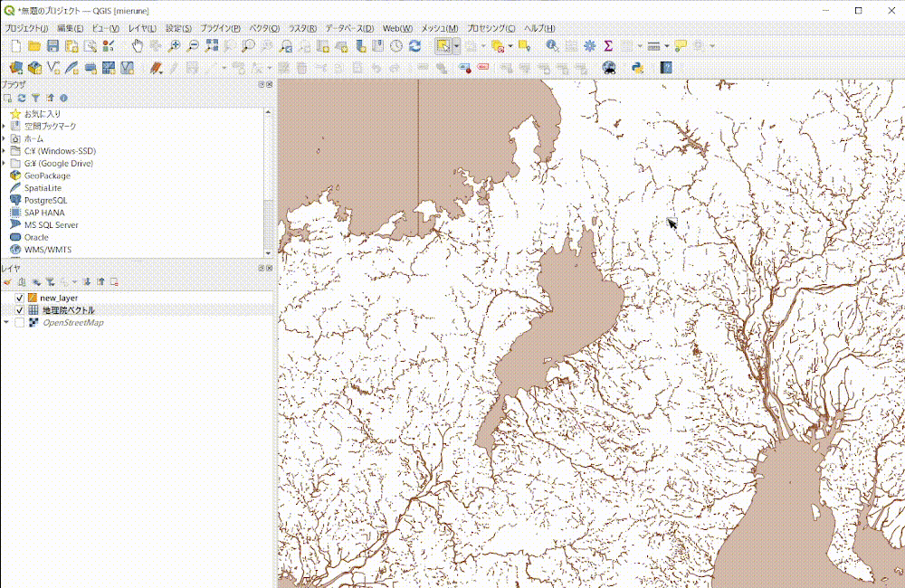This screenshot has height=588, width=905.
Task: Click New SpatiaLite Layer feather icon
Action: [x=71, y=68]
